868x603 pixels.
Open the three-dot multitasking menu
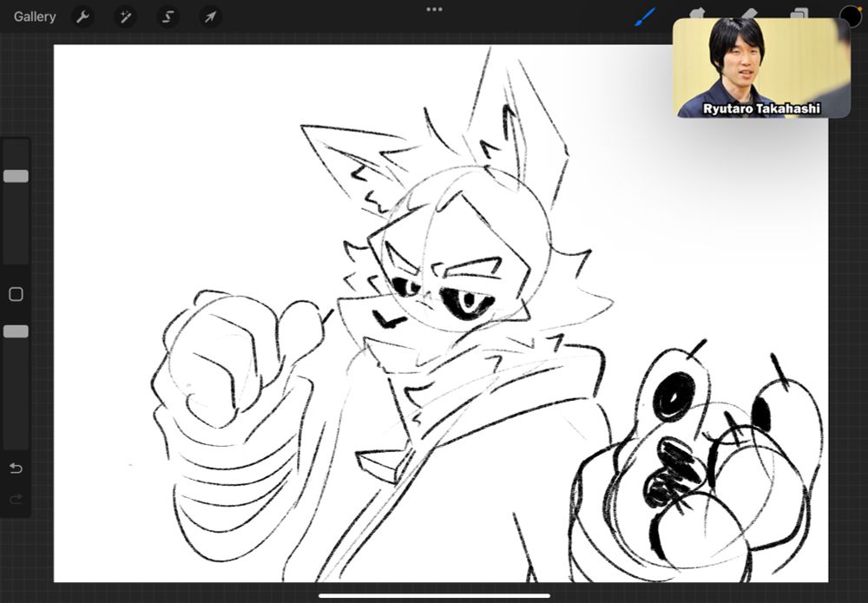(434, 9)
